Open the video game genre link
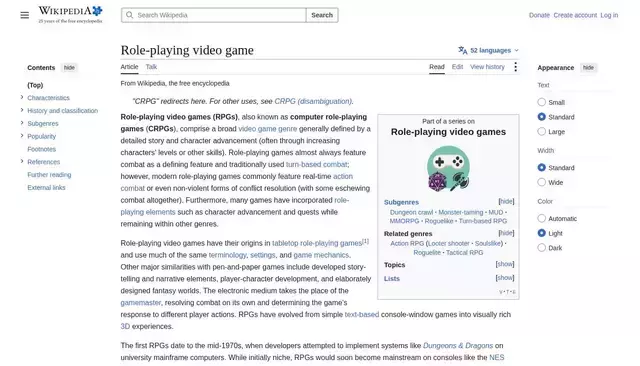Screen dimensions: 640x366 [268, 129]
